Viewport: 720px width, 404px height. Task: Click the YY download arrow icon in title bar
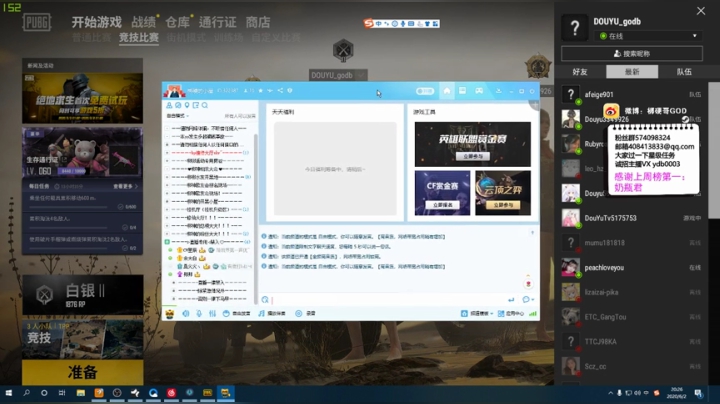499,91
